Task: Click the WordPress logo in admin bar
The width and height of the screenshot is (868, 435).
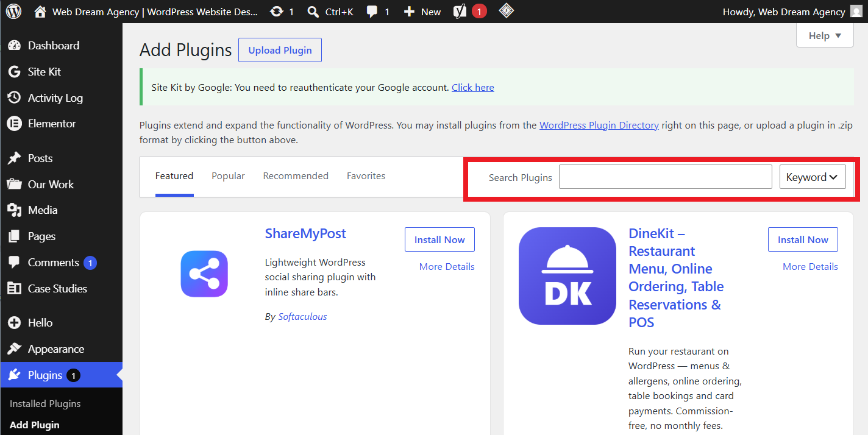Action: click(14, 12)
